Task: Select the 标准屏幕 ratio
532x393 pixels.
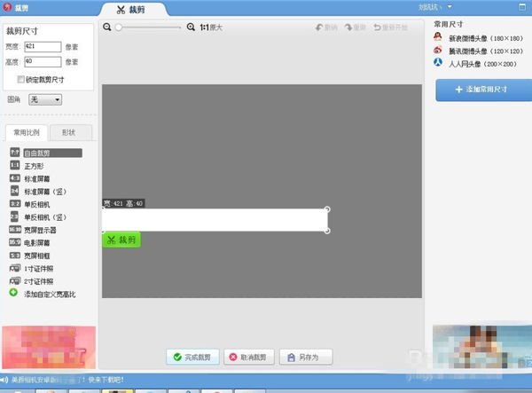Action: pos(30,179)
